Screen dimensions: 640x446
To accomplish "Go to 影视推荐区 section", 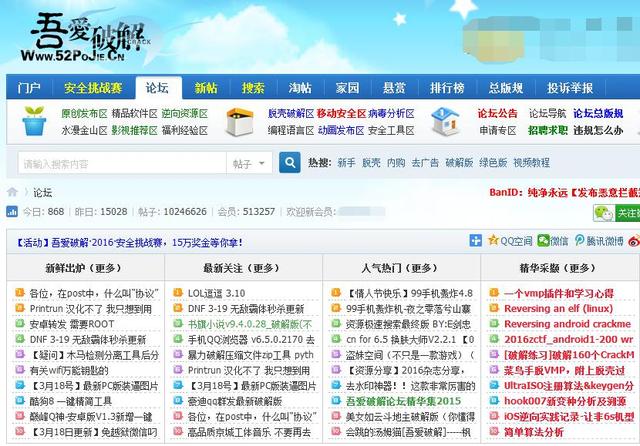I will [x=134, y=130].
